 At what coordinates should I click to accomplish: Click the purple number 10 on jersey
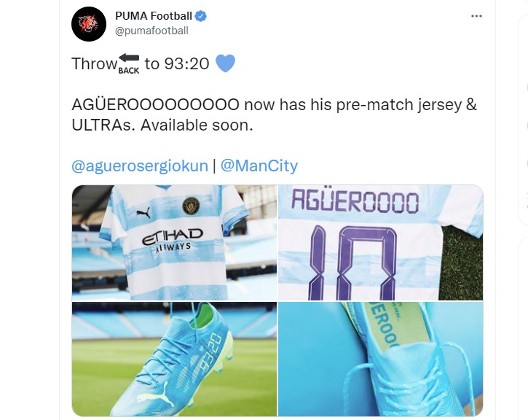coord(353,263)
